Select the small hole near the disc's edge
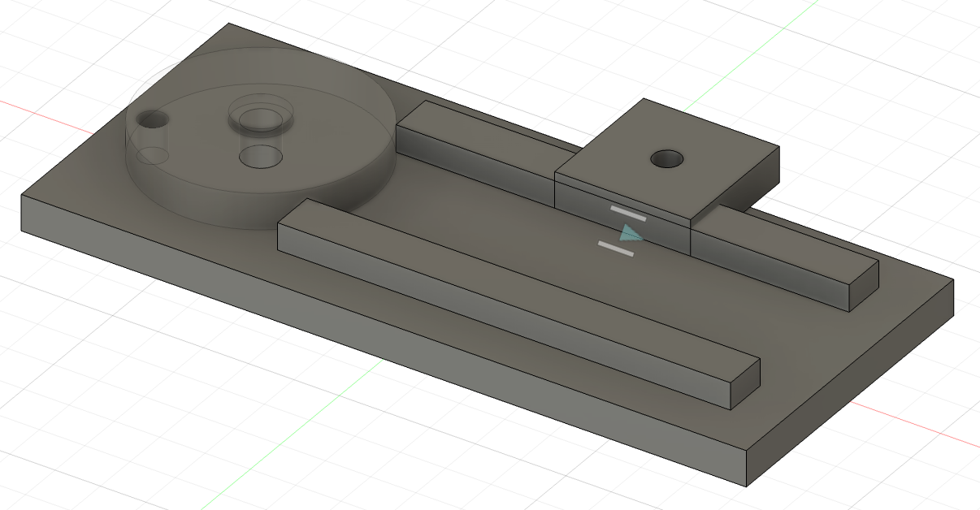The width and height of the screenshot is (980, 510). click(x=152, y=119)
